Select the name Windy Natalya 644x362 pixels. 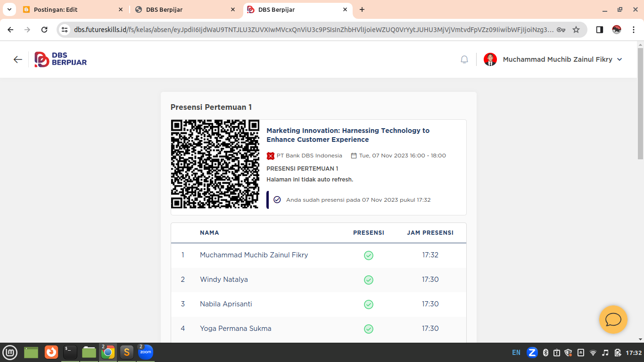(224, 280)
